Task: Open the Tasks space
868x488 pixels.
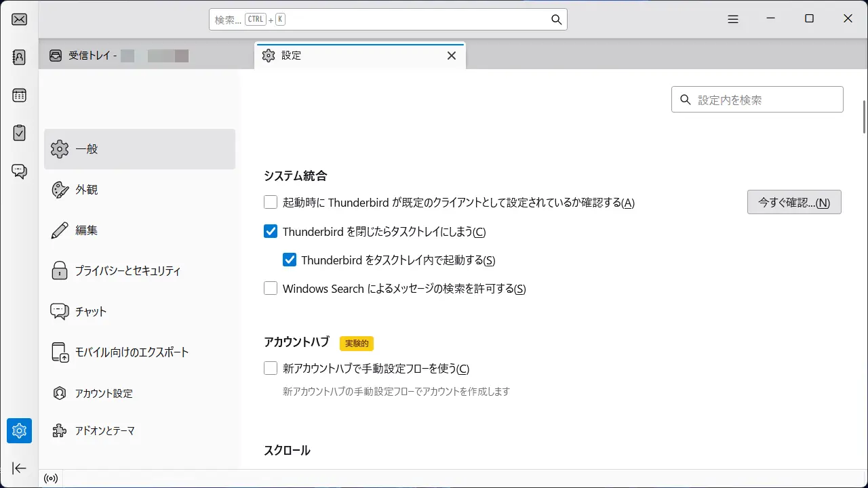Action: click(20, 133)
